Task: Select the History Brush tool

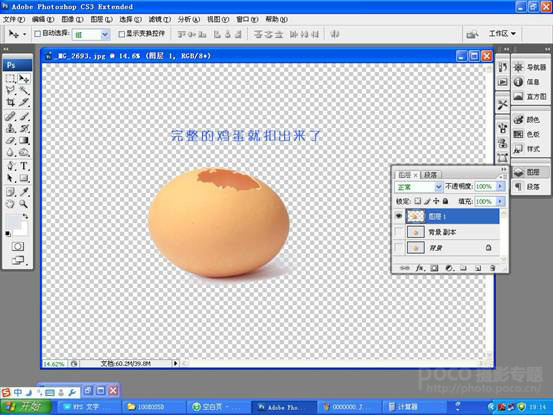Action: coord(24,128)
